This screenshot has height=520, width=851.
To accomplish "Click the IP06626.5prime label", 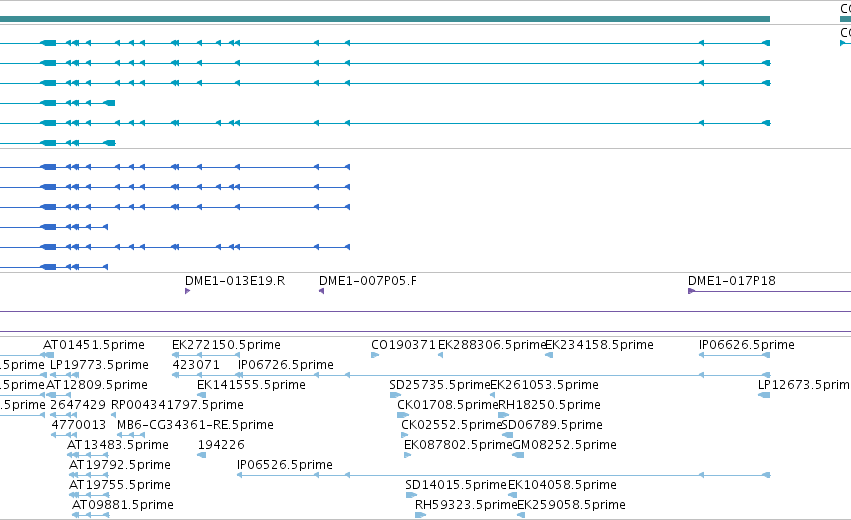I will point(747,345).
